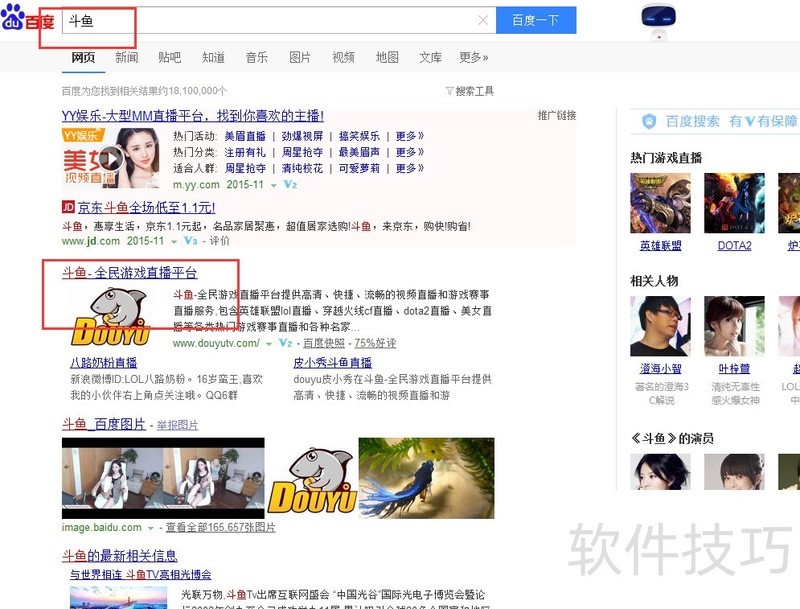
Task: Open 斗鱼的最新相关信息 link
Action: [119, 555]
